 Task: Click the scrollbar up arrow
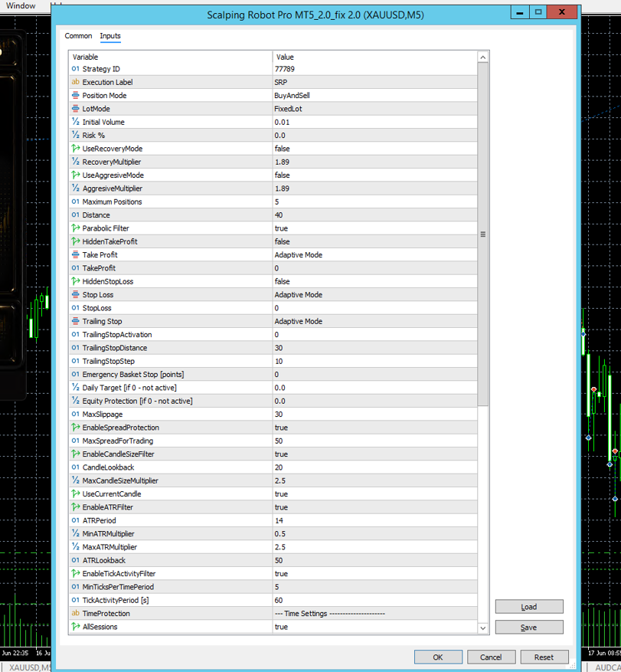click(x=483, y=57)
